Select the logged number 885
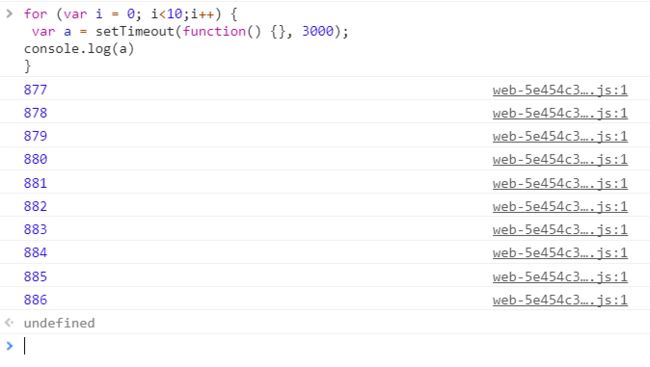Viewport: 650px width, 367px height. (x=36, y=276)
